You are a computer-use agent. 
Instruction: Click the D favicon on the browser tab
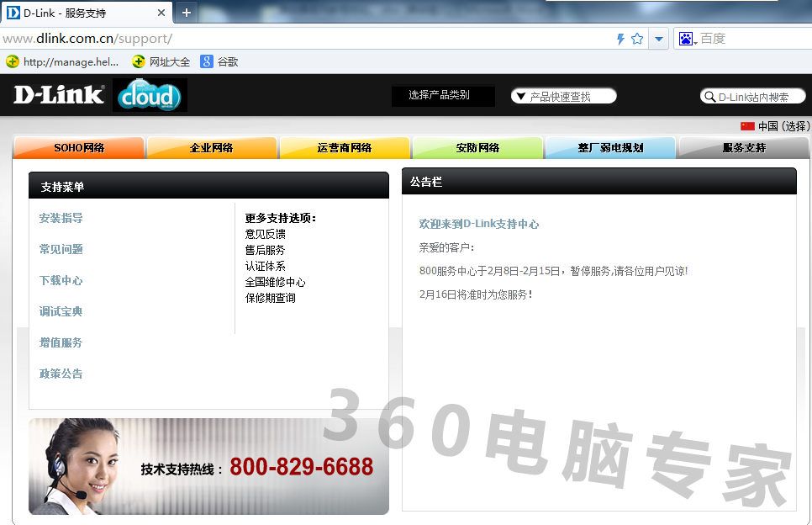click(x=13, y=13)
